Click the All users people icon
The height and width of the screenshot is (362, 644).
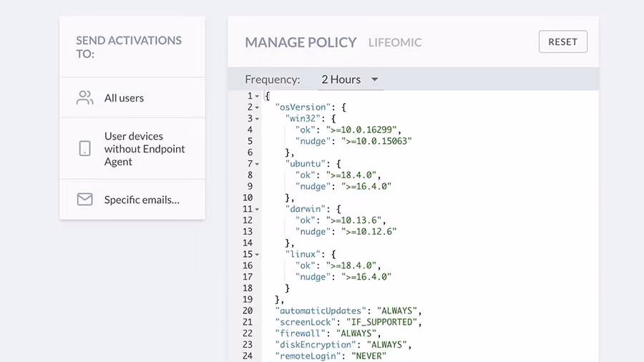pos(84,98)
